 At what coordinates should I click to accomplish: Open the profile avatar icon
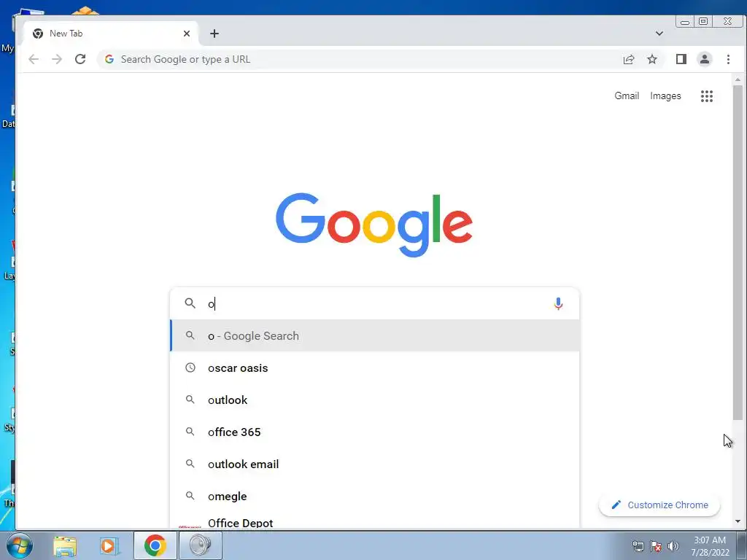click(x=704, y=59)
